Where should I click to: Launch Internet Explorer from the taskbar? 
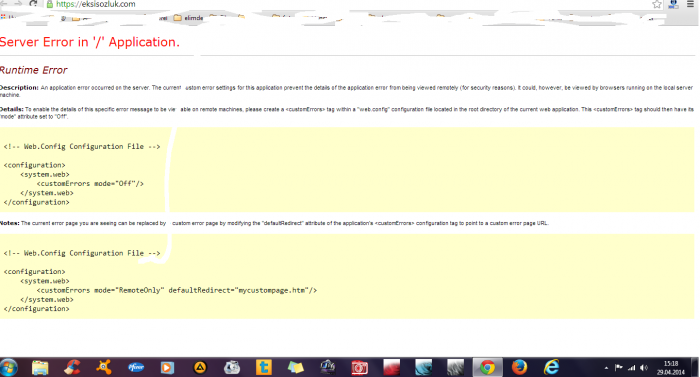tap(551, 368)
